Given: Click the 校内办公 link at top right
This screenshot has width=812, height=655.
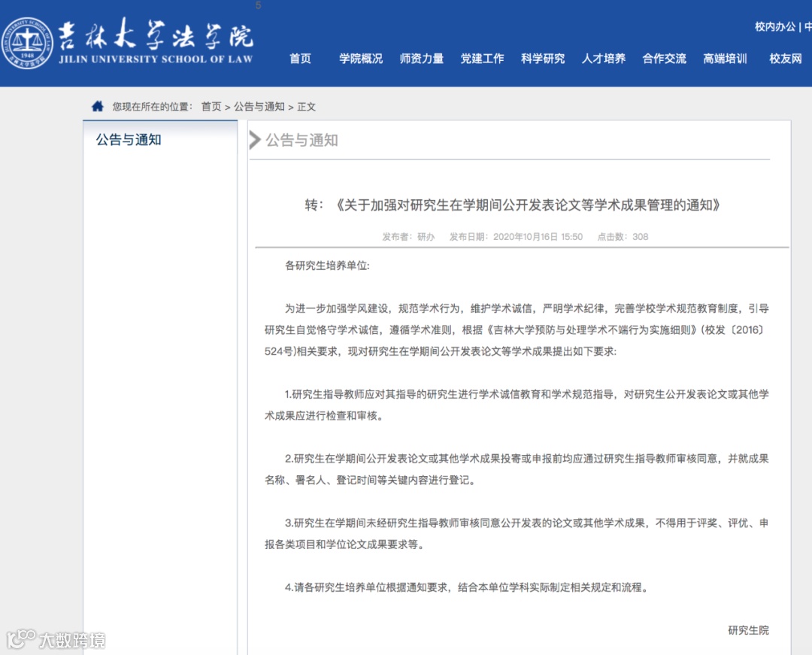Looking at the screenshot, I should [x=774, y=26].
